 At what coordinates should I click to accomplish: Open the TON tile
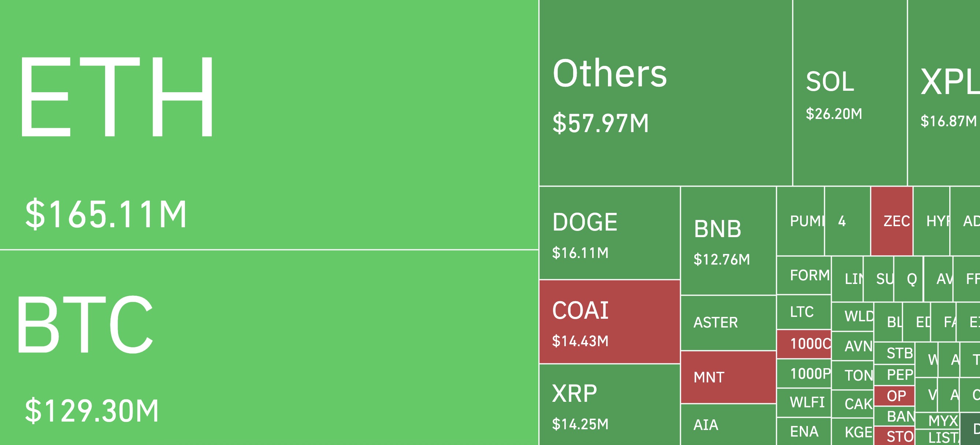853,375
